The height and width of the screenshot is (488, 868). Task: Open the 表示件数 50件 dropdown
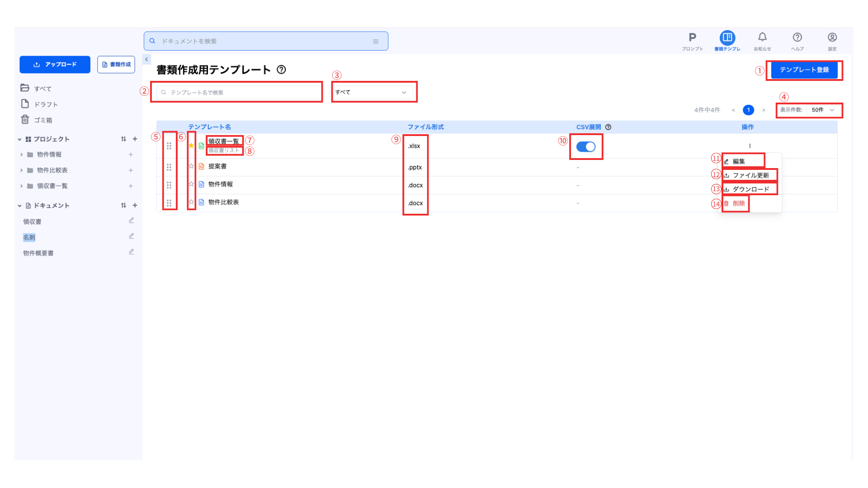tap(823, 110)
